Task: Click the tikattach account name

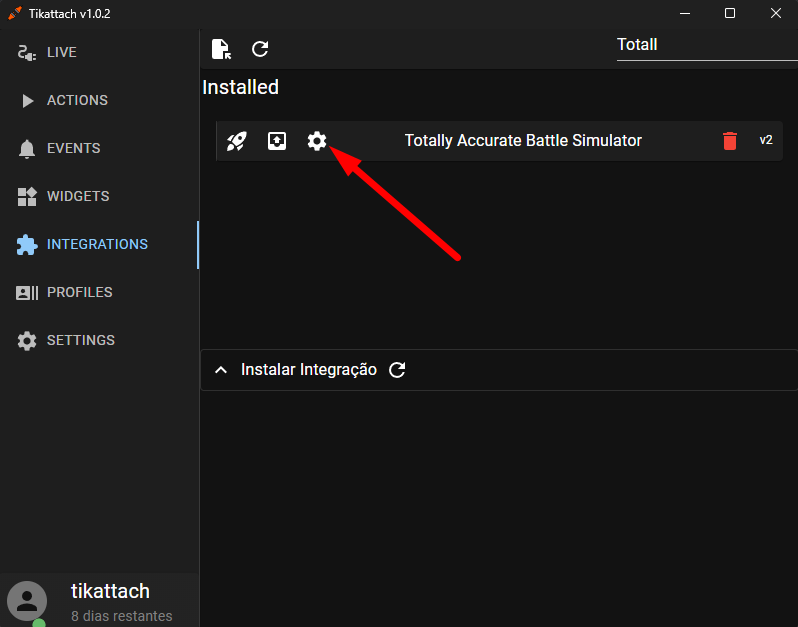Action: click(x=110, y=591)
